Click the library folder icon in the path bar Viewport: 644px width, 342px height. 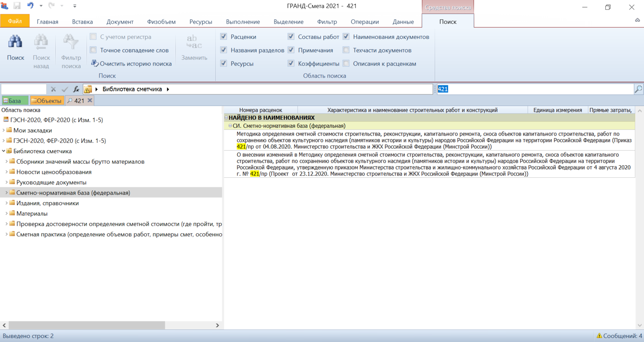(88, 89)
